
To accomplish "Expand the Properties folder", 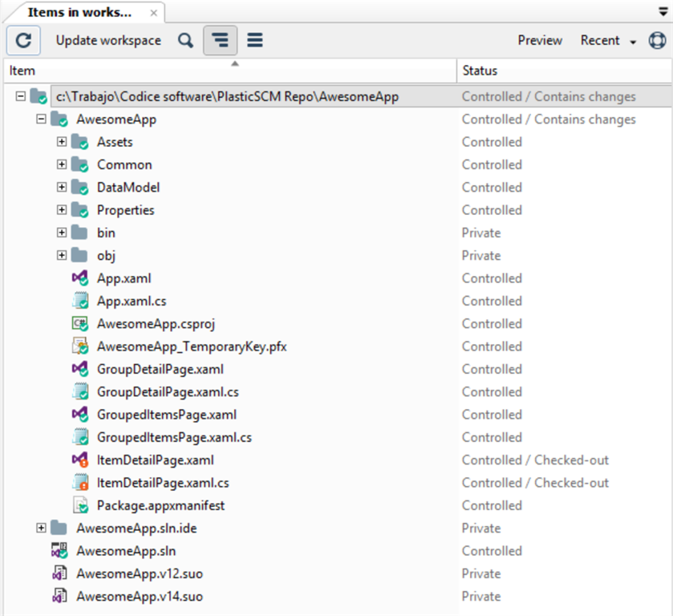I will (62, 210).
